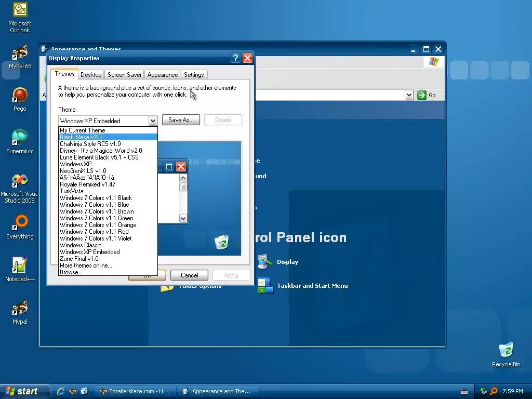Click the address bar field in Appearance window
532x399 pixels.
(x=330, y=95)
